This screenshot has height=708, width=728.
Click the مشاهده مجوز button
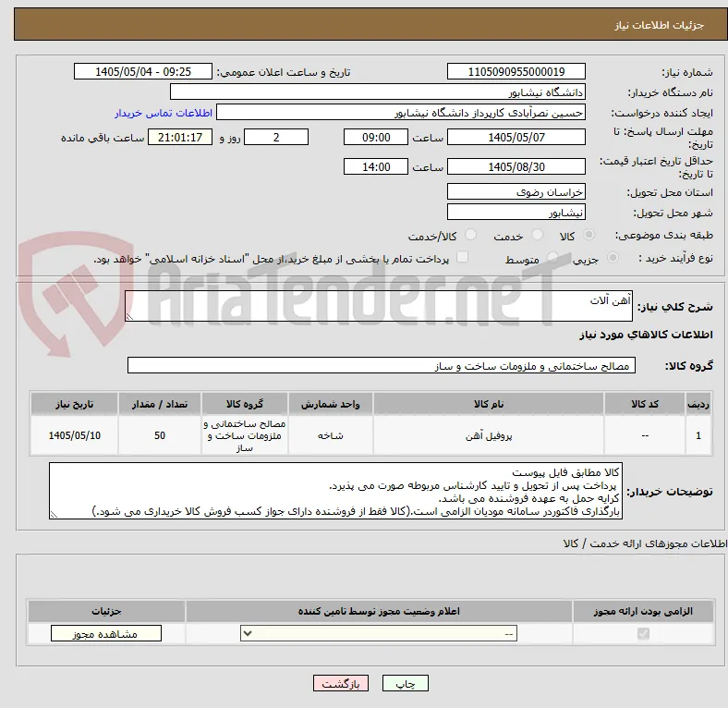(106, 634)
